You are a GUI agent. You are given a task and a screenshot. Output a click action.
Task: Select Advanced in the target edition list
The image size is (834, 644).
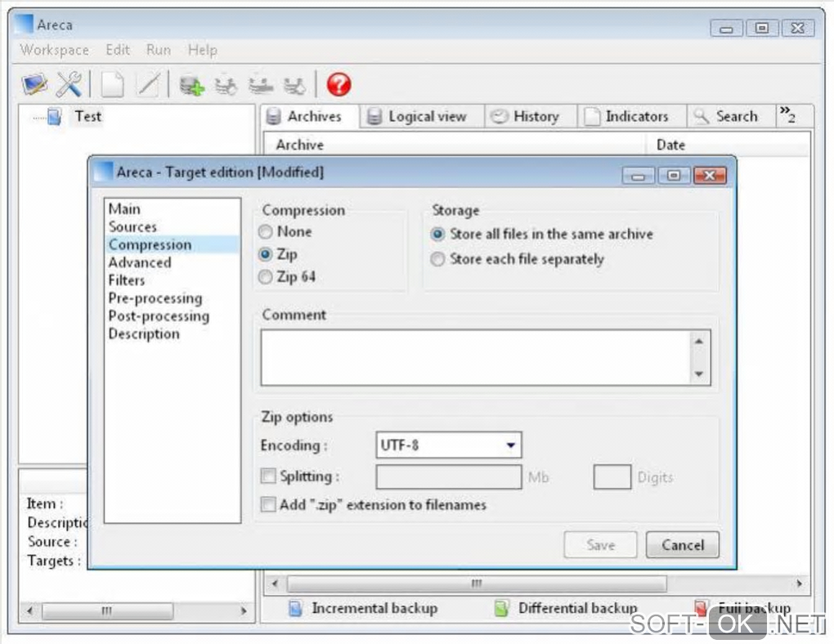click(x=173, y=262)
